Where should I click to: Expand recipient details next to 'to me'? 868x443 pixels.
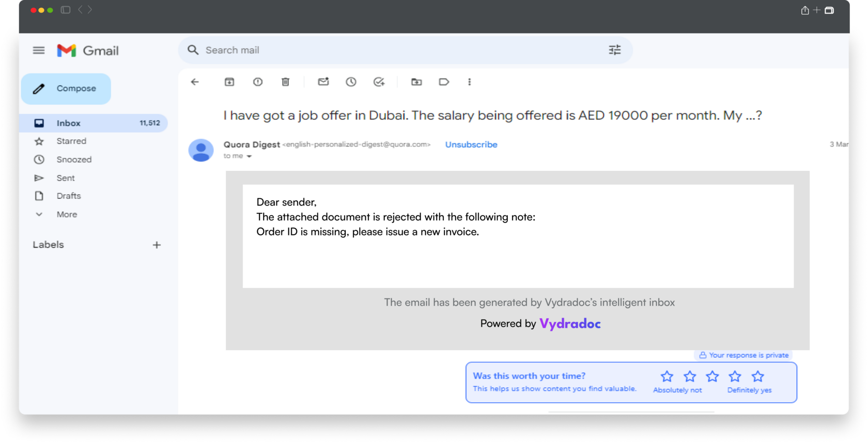coord(249,156)
